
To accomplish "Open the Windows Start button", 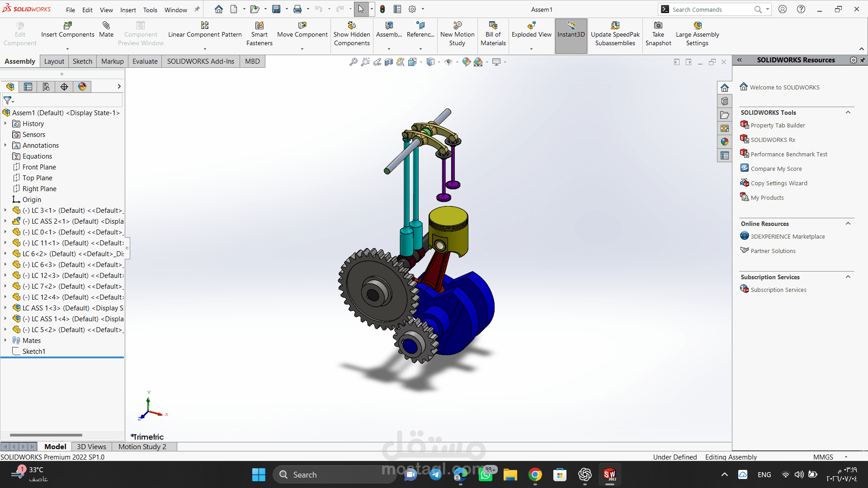I will 259,474.
